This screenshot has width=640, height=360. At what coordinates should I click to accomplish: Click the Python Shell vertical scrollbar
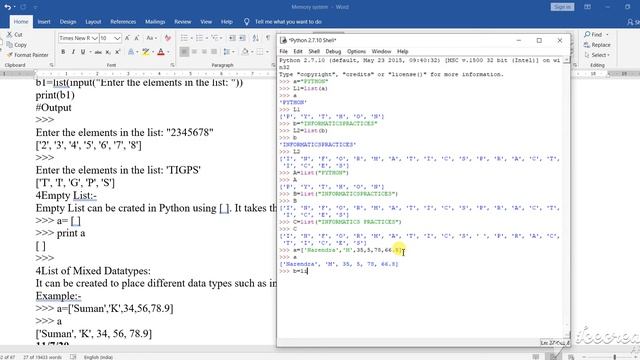pyautogui.click(x=567, y=198)
